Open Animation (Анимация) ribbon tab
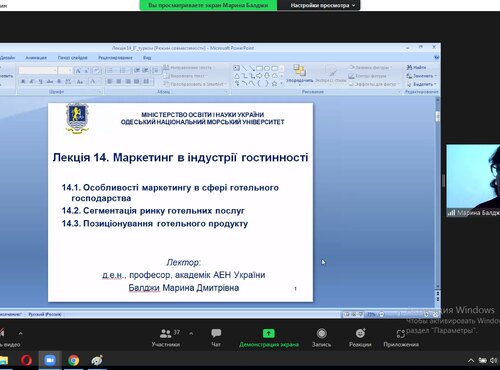Screen dimensions: 500x370 click(x=36, y=58)
